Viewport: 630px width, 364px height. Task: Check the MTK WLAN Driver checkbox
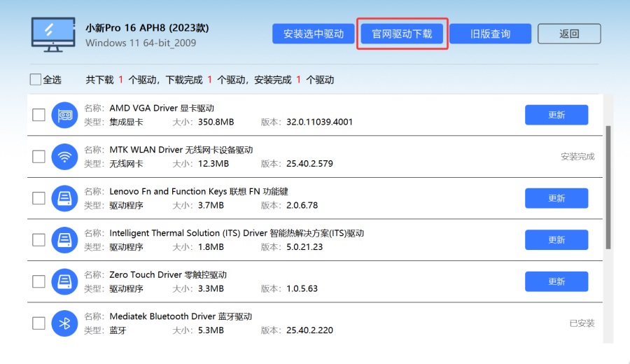coord(38,157)
